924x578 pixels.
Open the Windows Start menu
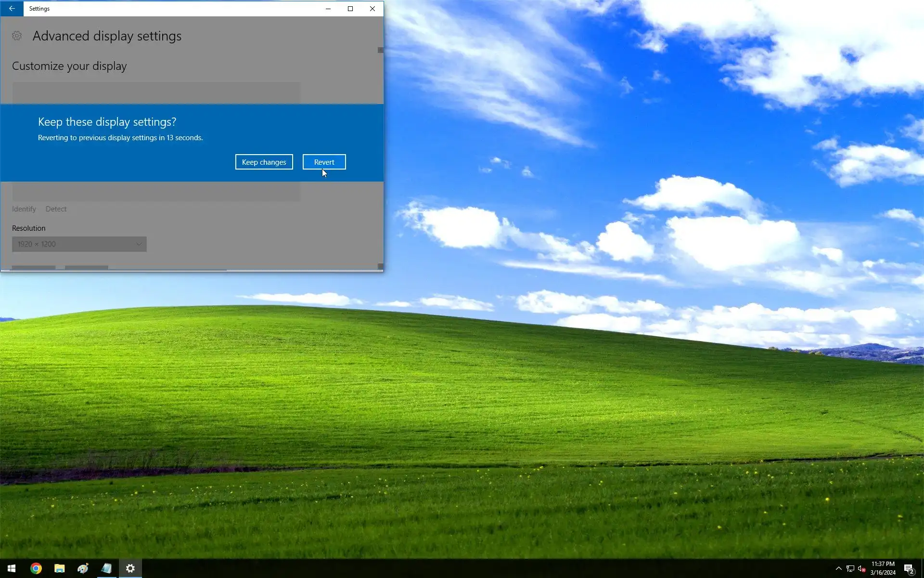[x=12, y=568]
